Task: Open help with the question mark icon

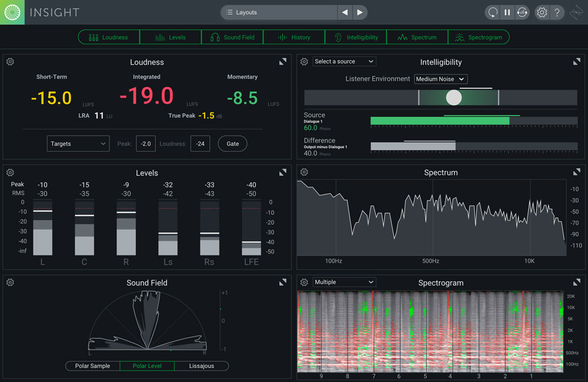Action: coord(557,12)
